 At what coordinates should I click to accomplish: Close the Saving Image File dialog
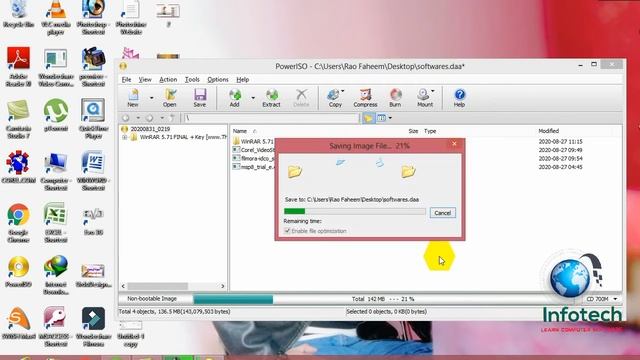[454, 144]
